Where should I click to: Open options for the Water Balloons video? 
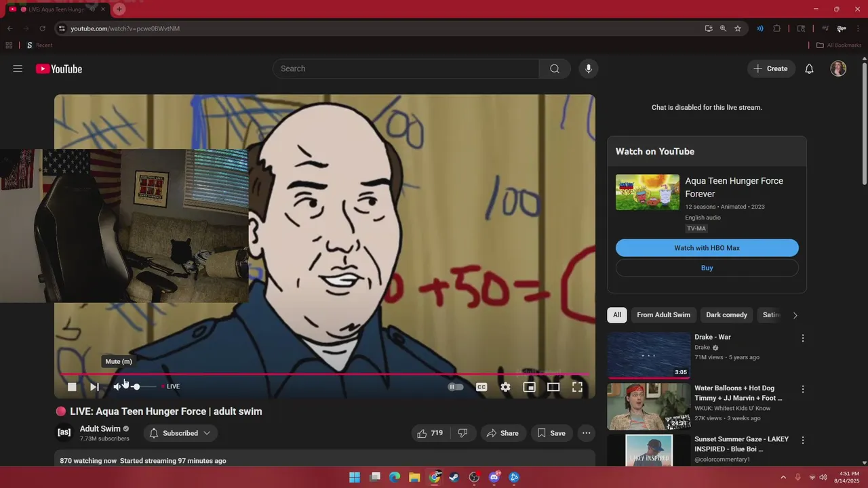click(x=803, y=390)
